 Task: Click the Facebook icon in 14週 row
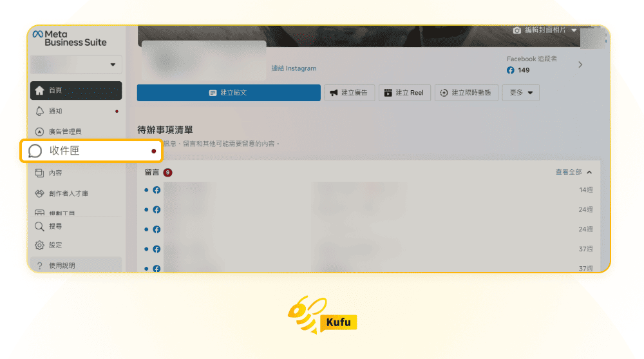[156, 190]
